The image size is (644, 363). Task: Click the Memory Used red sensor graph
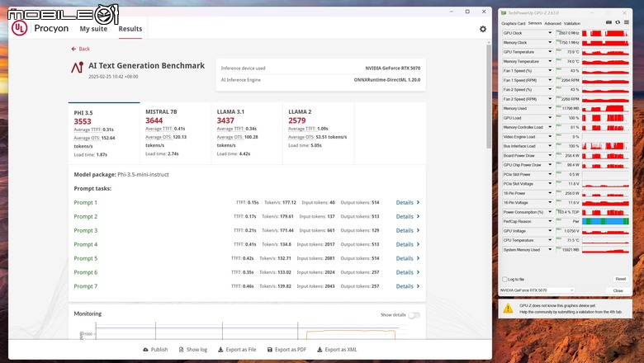pos(605,108)
